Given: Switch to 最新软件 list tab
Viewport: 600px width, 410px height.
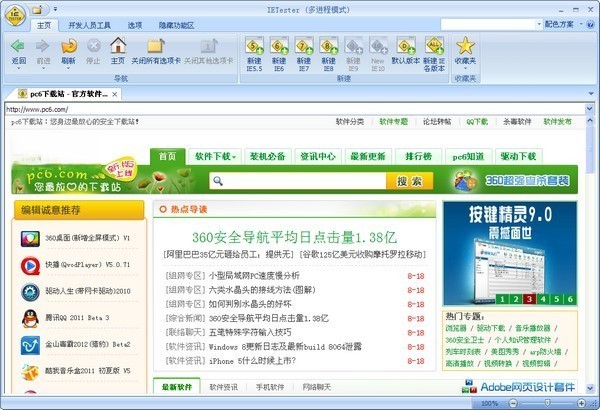Looking at the screenshot, I should click(x=177, y=387).
